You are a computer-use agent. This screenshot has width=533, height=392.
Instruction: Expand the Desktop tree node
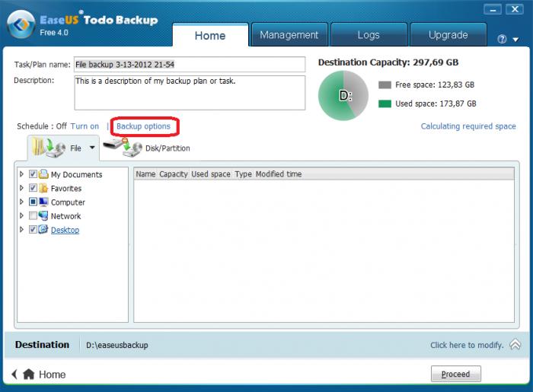22,230
